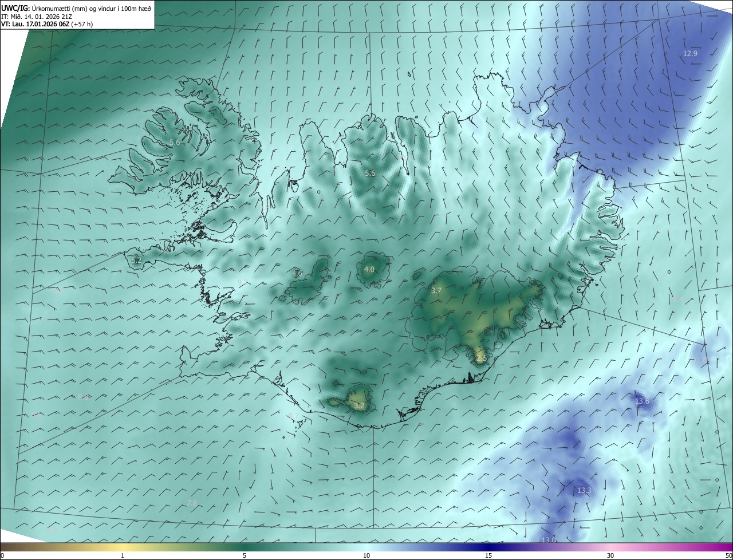Click the 5.2 value on Snæfellsnes peninsula
This screenshot has width=733, height=560.
coord(136,260)
